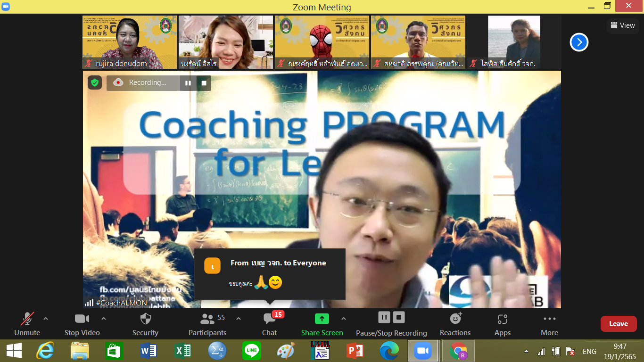Launch Internet Explorer from taskbar
This screenshot has width=644, height=362.
pyautogui.click(x=46, y=351)
